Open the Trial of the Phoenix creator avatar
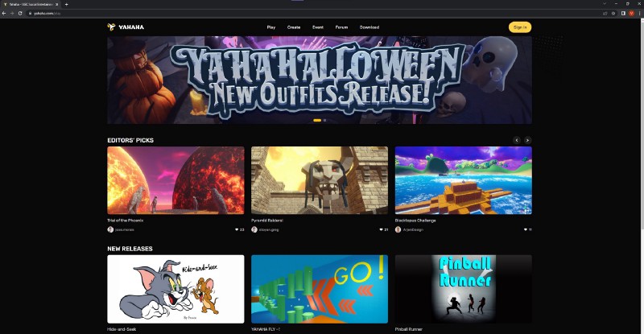 [110, 229]
